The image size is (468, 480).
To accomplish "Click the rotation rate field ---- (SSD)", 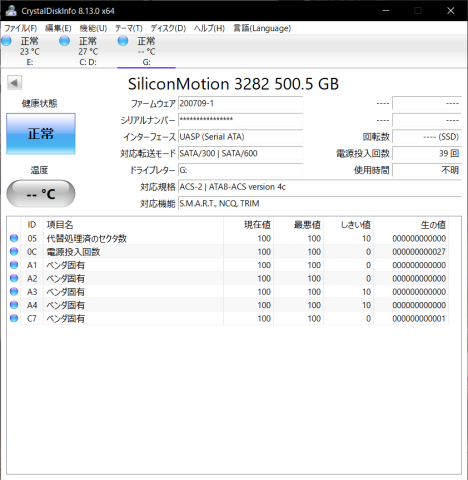I will point(427,137).
